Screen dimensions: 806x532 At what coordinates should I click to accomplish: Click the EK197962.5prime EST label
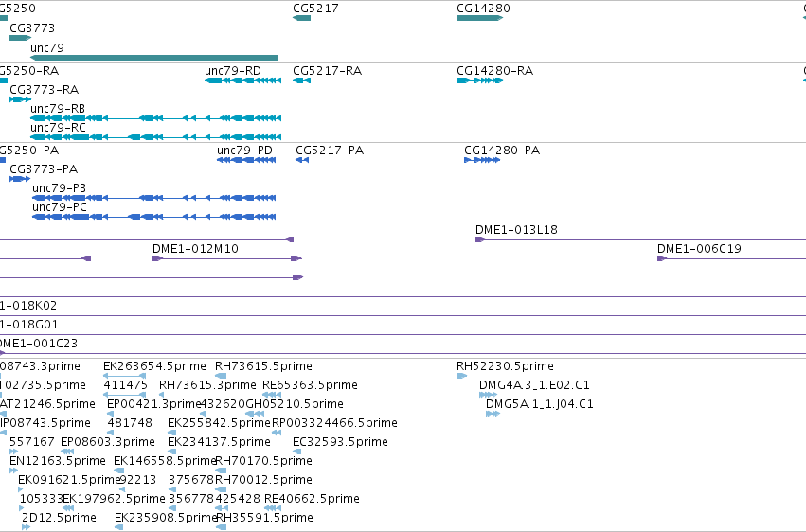click(114, 499)
